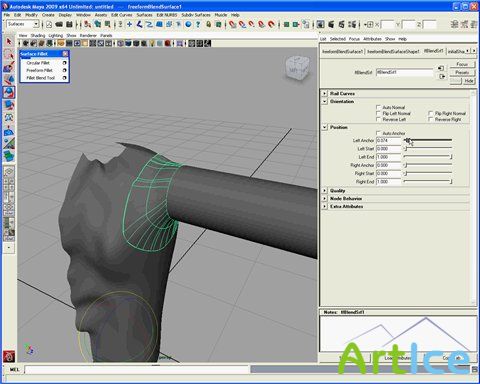The image size is (480, 384).
Task: Click the New Scene icon
Action: [49, 24]
